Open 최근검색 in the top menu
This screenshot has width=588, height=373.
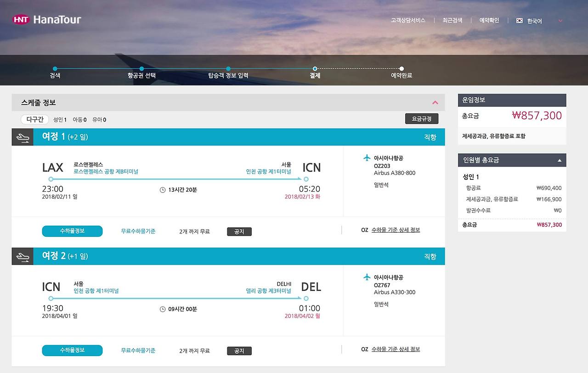point(452,21)
